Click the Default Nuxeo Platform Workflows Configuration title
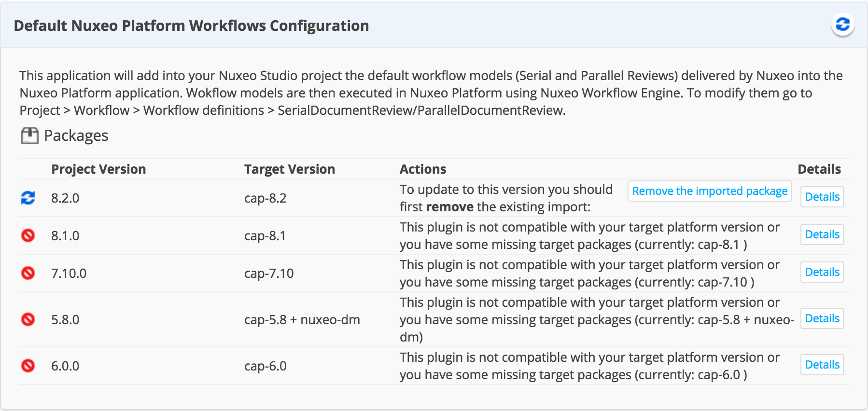Screen dimensions: 868x411 191,25
